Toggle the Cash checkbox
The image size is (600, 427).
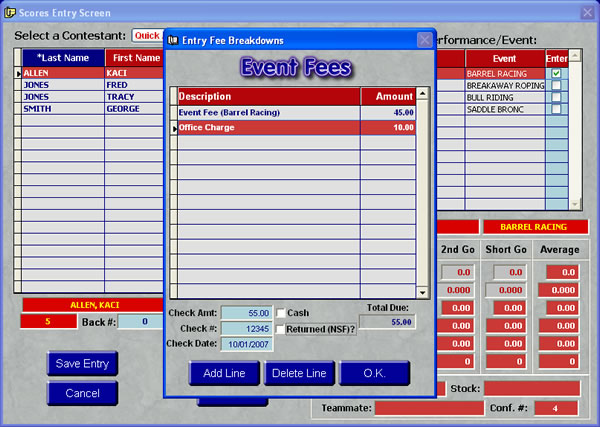pyautogui.click(x=281, y=313)
